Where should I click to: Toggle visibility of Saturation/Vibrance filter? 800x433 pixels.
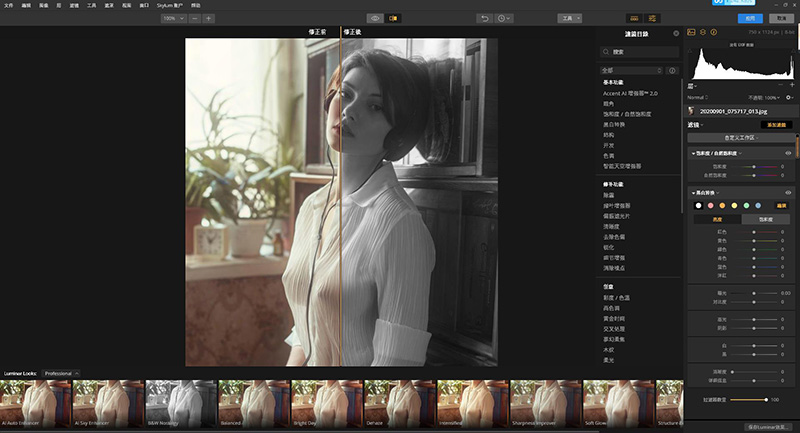(788, 153)
